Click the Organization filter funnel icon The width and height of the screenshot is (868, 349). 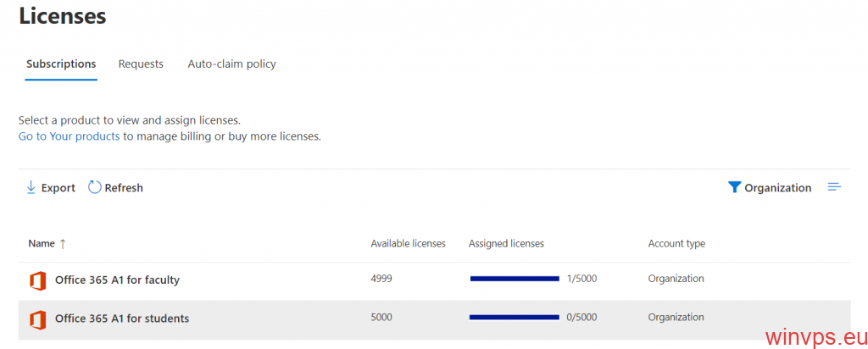pyautogui.click(x=734, y=187)
